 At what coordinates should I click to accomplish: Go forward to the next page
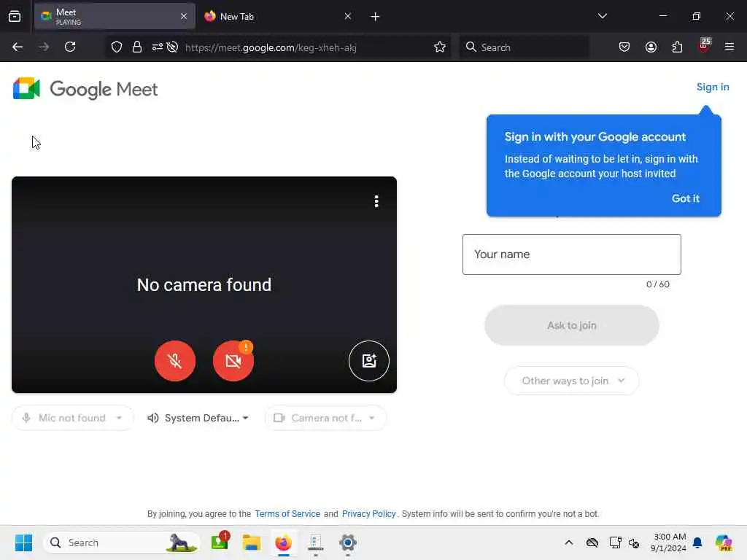pos(43,47)
